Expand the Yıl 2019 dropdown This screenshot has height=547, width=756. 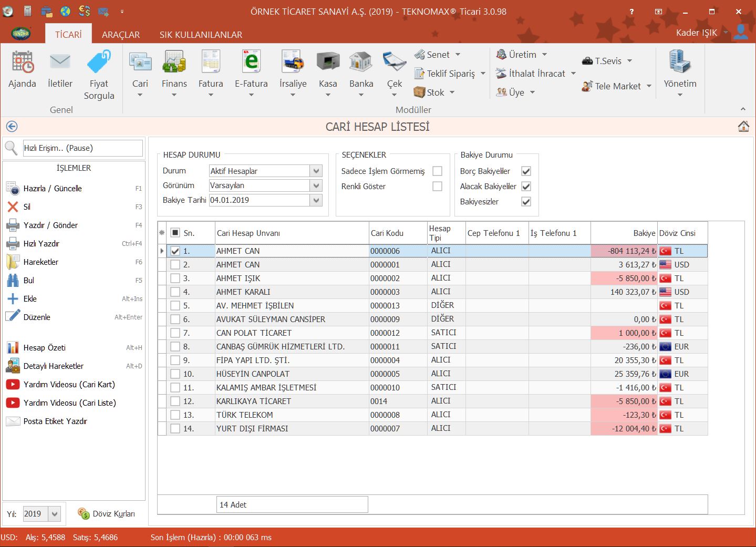55,514
